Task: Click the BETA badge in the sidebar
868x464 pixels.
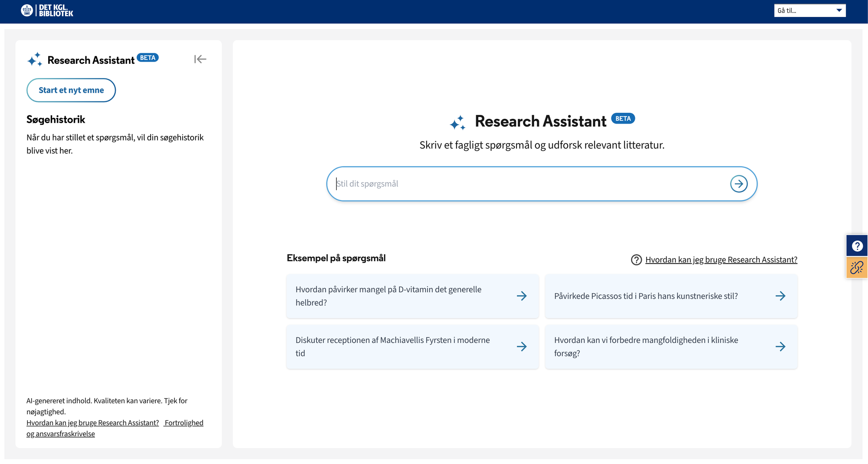Action: click(148, 58)
